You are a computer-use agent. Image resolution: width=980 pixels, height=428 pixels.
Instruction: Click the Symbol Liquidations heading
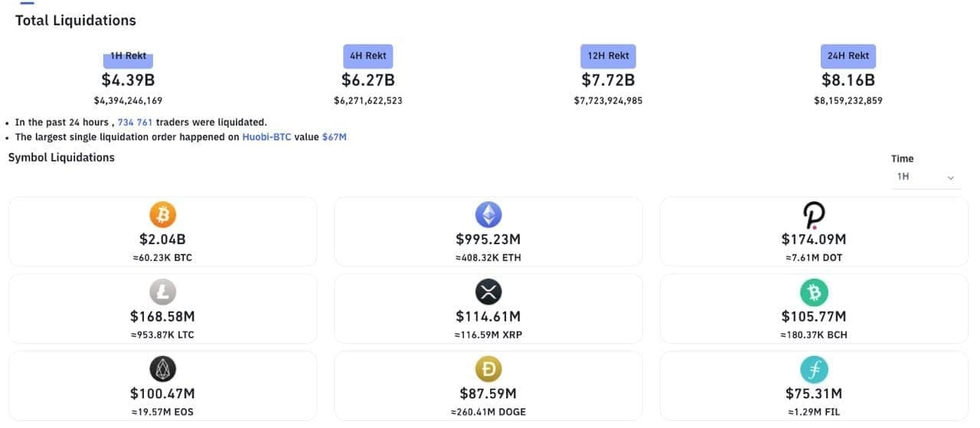click(61, 158)
